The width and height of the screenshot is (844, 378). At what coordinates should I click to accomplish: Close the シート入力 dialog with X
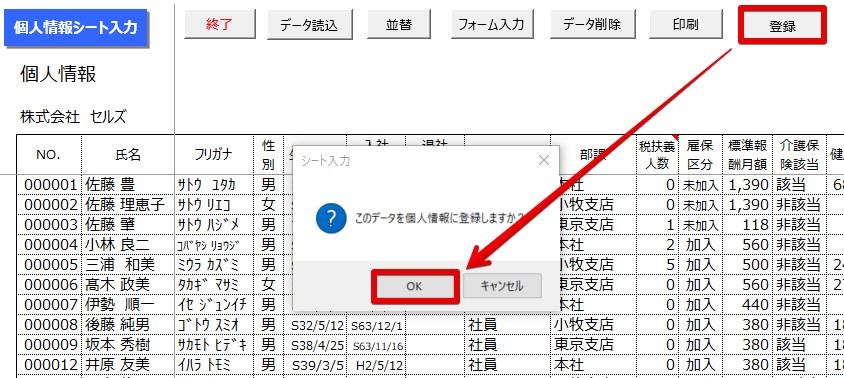point(544,160)
